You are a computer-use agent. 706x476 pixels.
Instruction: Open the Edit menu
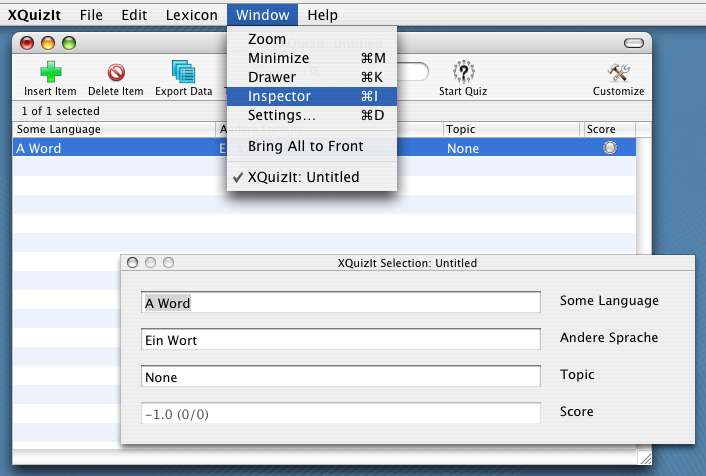point(134,15)
